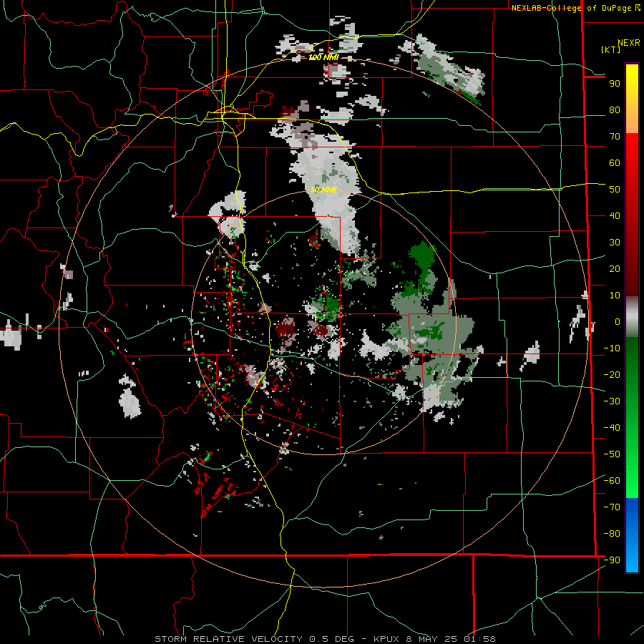The width and height of the screenshot is (644, 644).
Task: Click the 40 value on the velocity scale
Action: point(615,216)
